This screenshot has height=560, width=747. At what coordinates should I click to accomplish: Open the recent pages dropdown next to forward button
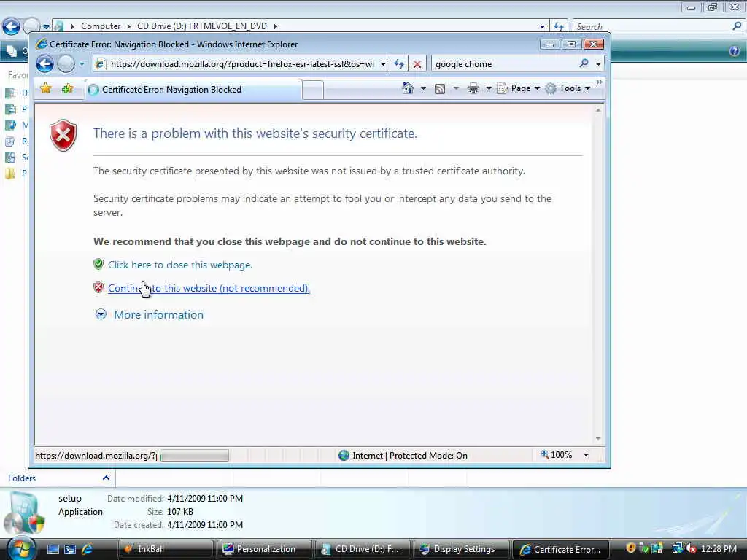pyautogui.click(x=82, y=64)
